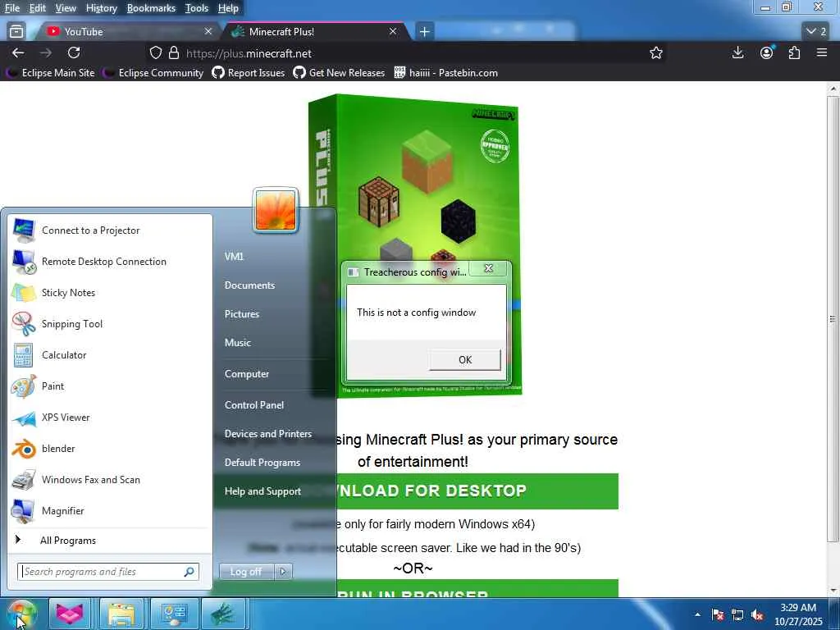
Task: Open Help and Support
Action: tap(262, 491)
